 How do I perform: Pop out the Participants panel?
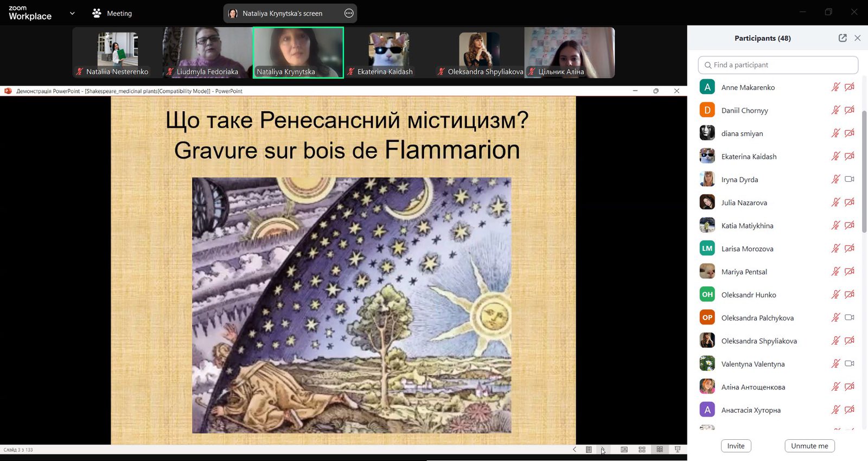click(x=843, y=38)
